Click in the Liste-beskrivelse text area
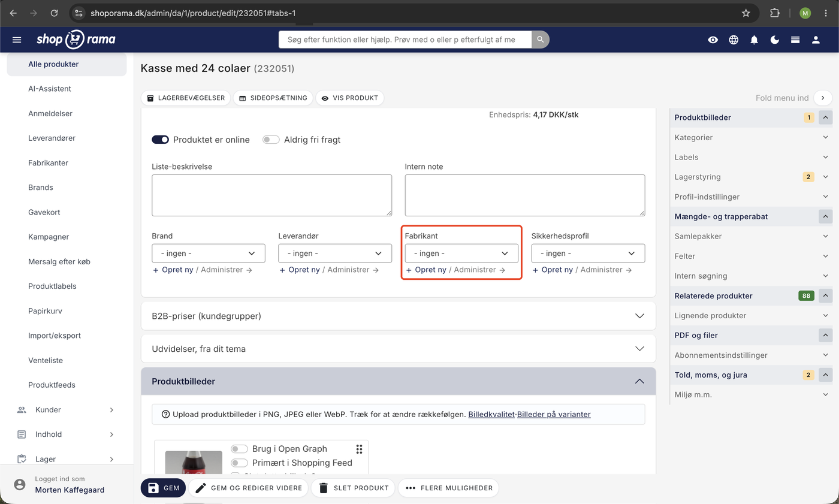Image resolution: width=839 pixels, height=504 pixels. click(271, 195)
